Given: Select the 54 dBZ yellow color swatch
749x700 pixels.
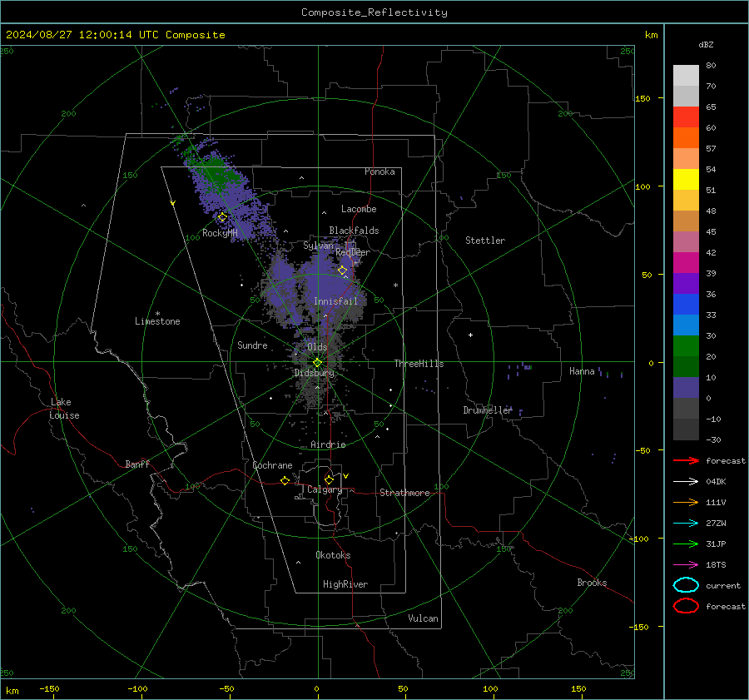Looking at the screenshot, I should point(686,179).
